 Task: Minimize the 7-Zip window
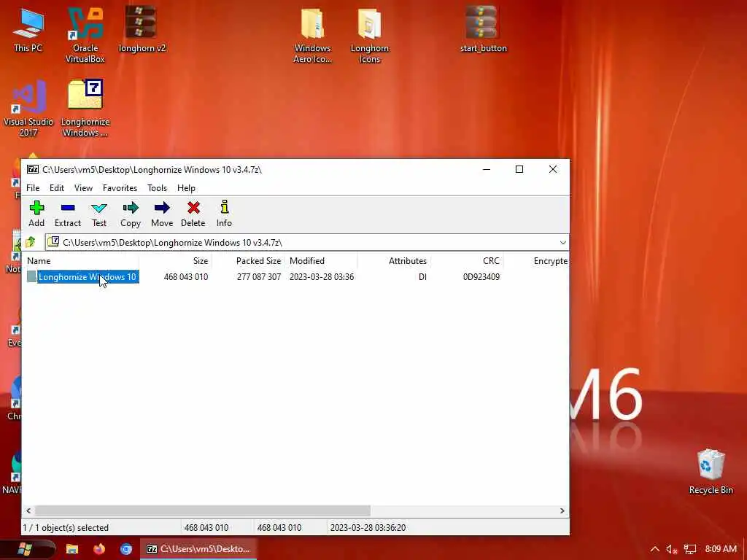[487, 169]
